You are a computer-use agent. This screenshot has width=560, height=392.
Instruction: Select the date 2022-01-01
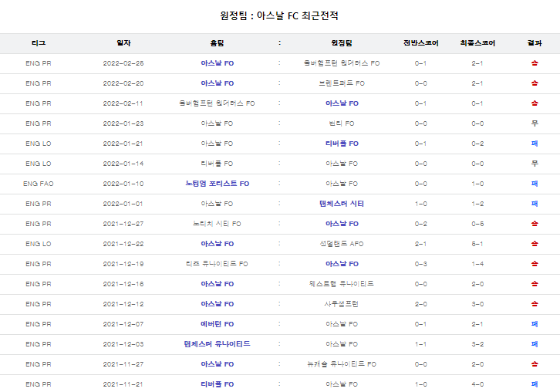point(123,204)
